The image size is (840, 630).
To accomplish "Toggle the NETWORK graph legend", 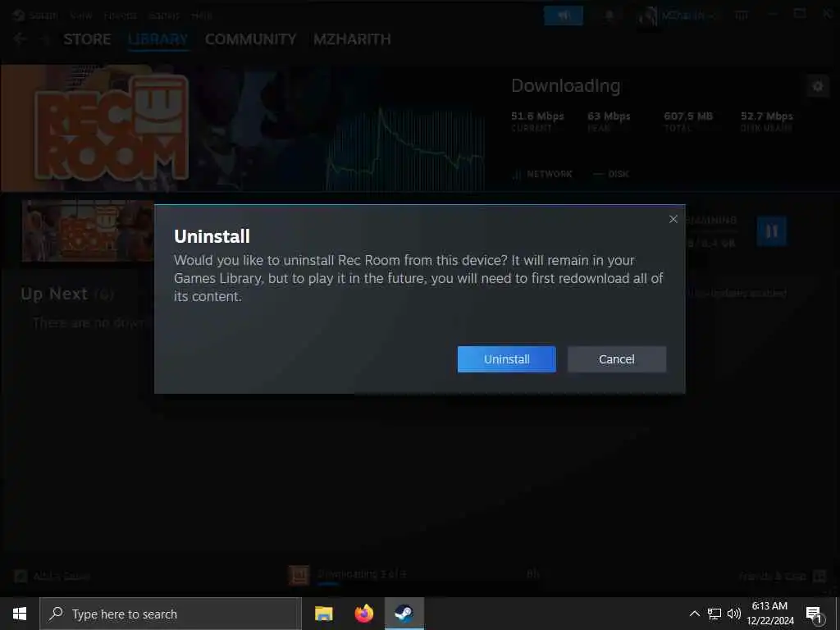I will click(543, 174).
